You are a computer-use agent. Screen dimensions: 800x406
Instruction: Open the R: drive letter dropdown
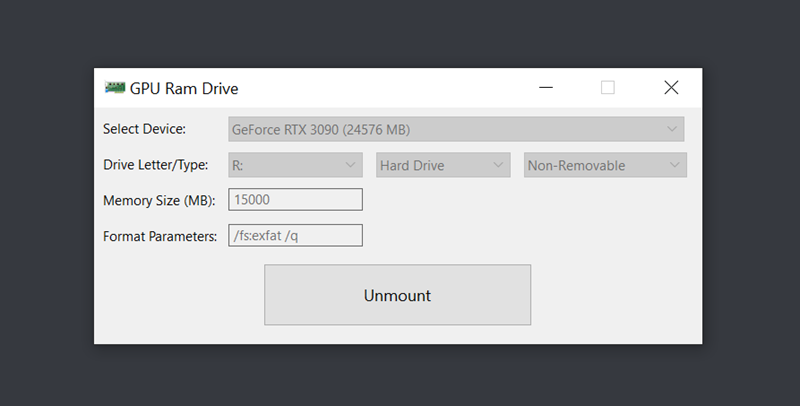click(285, 165)
